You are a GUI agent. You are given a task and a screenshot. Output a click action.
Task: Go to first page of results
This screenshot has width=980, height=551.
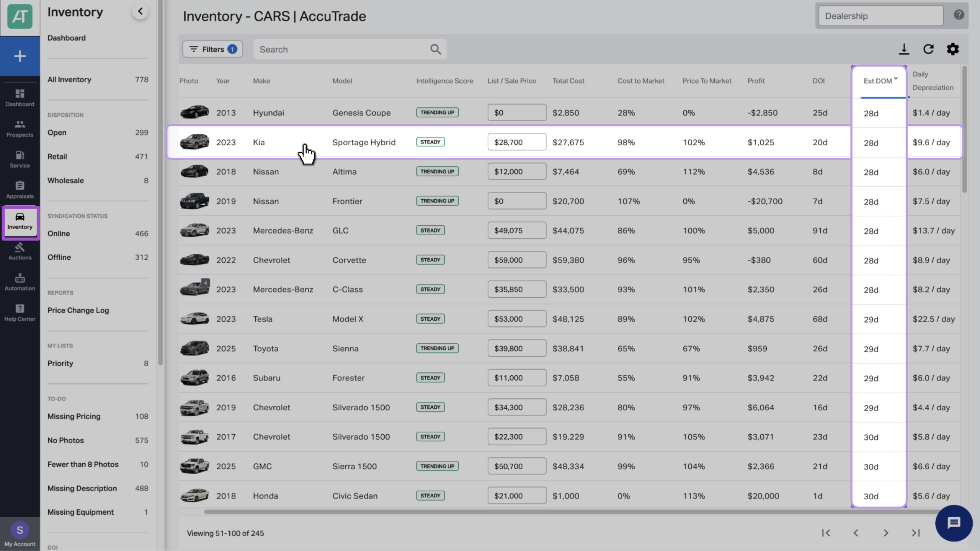click(x=826, y=533)
